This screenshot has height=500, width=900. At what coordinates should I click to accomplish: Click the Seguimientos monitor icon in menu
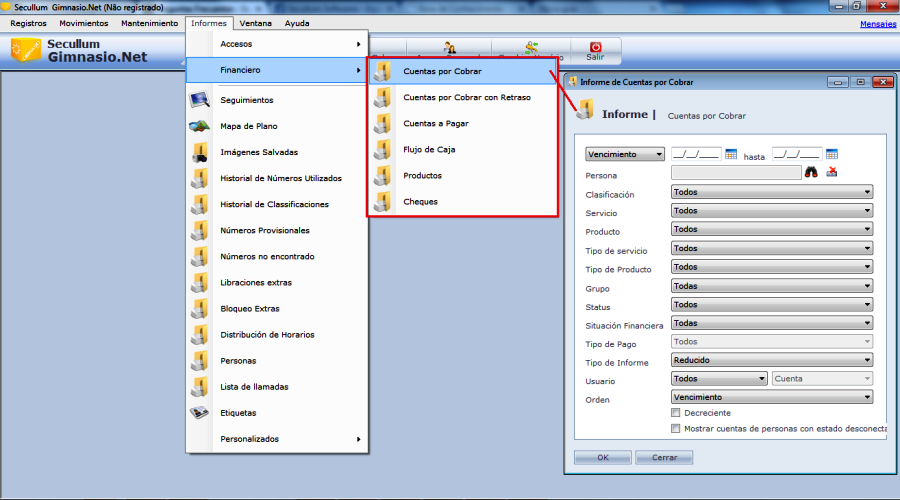(200, 100)
